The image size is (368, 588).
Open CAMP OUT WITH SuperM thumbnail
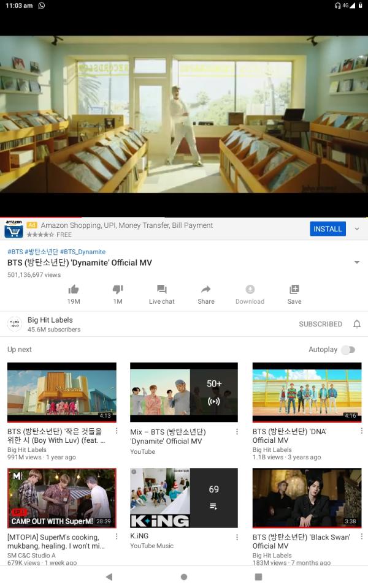coord(62,498)
